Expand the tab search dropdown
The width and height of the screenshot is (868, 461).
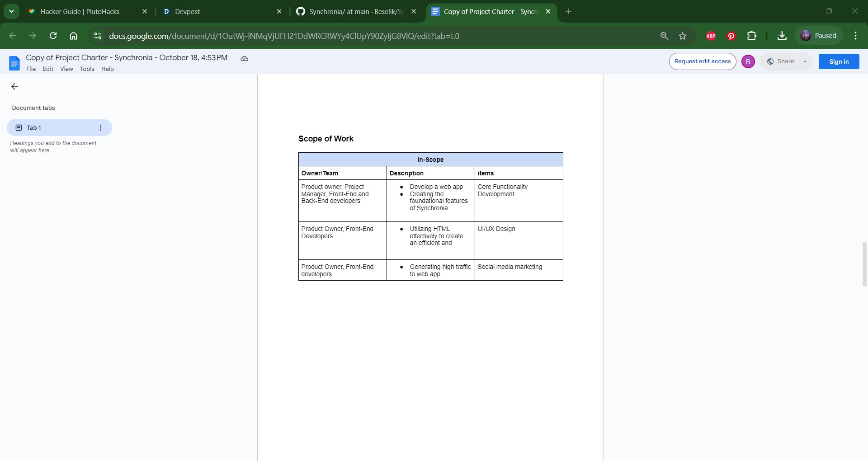[11, 11]
